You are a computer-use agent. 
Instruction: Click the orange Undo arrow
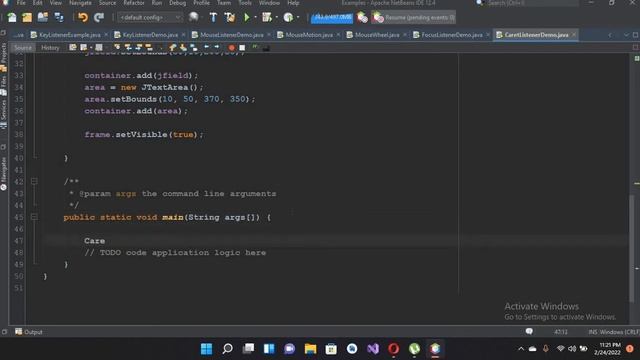coord(83,17)
